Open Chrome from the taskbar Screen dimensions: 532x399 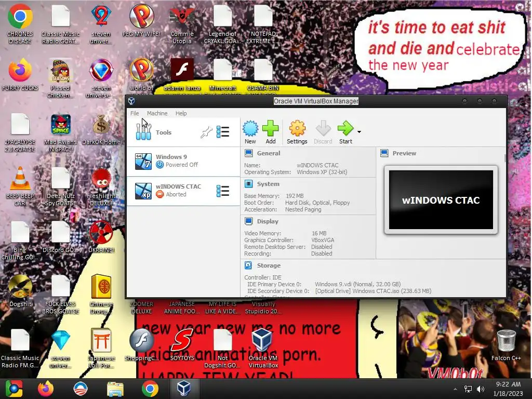tap(150, 389)
